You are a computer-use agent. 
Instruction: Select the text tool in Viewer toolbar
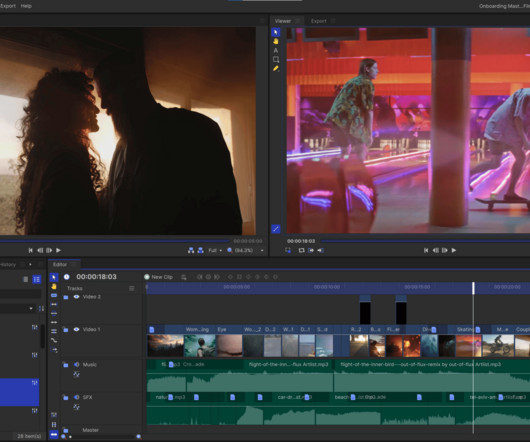point(275,50)
